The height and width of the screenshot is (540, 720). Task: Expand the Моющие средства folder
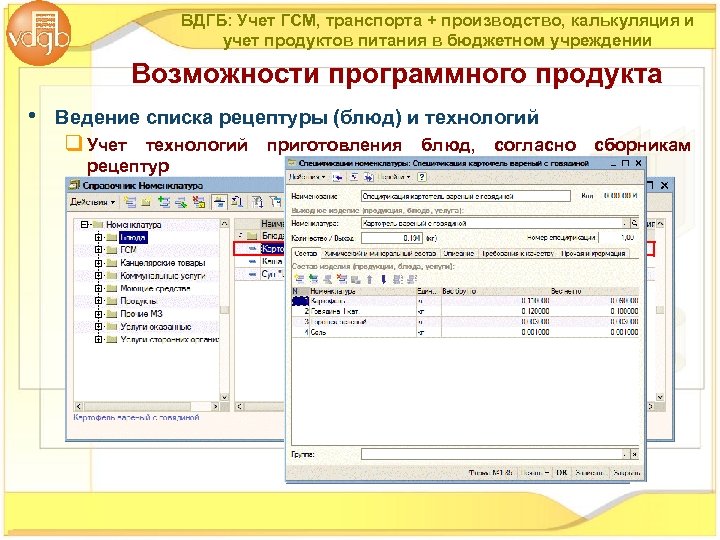[x=98, y=288]
